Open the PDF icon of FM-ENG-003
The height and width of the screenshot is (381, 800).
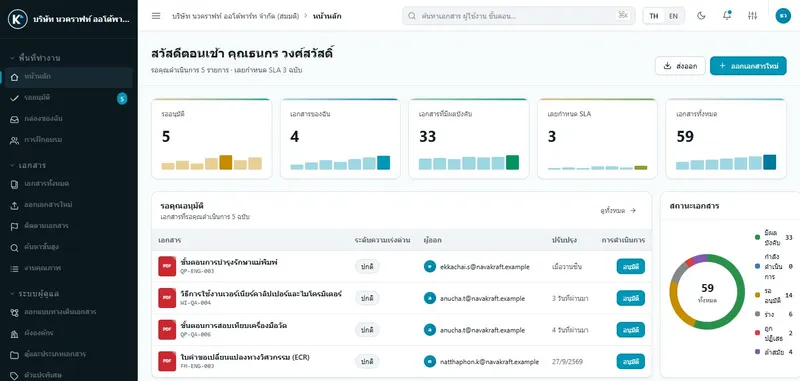[167, 361]
